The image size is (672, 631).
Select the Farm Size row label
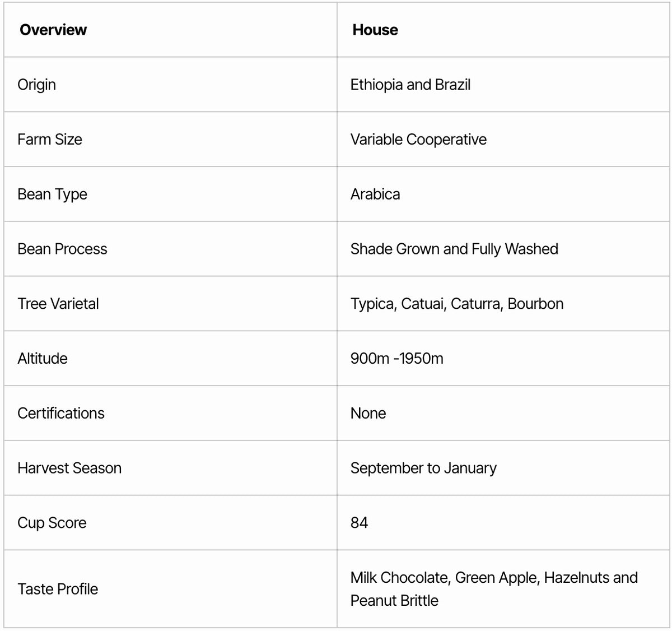[x=50, y=140]
